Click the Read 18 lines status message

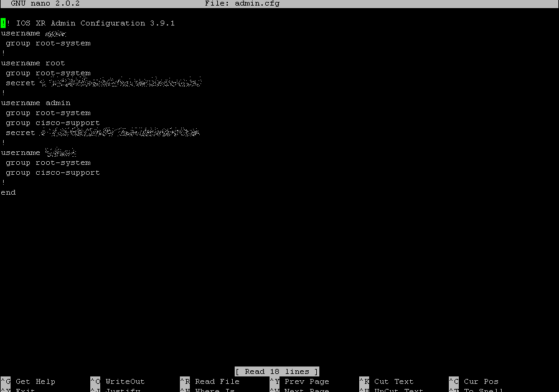click(x=276, y=371)
